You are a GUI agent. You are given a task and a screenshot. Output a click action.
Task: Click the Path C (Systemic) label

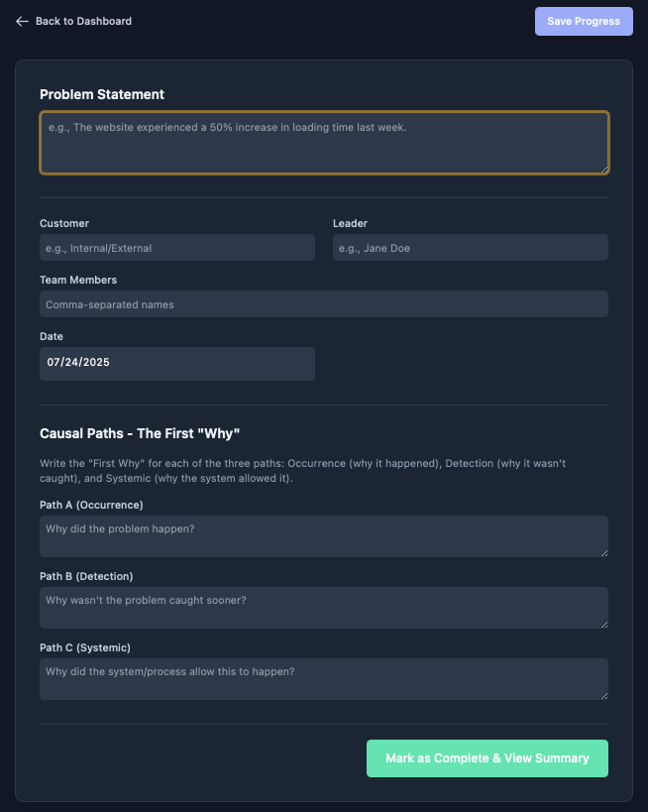point(84,648)
